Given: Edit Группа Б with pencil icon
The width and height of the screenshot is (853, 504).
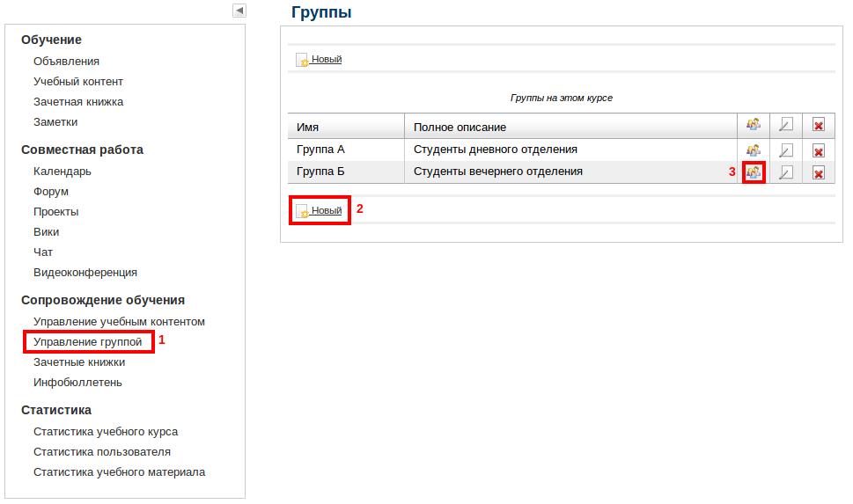Looking at the screenshot, I should (785, 172).
